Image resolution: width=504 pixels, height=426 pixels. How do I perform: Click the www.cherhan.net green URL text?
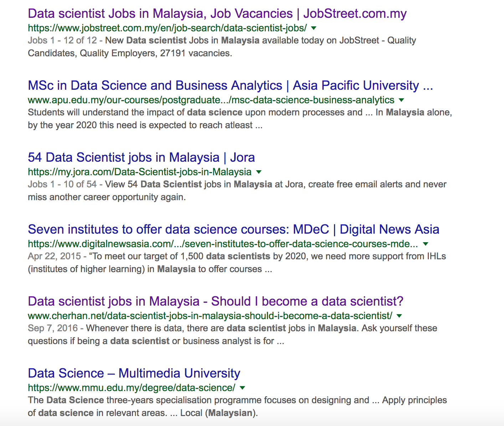pyautogui.click(x=210, y=316)
